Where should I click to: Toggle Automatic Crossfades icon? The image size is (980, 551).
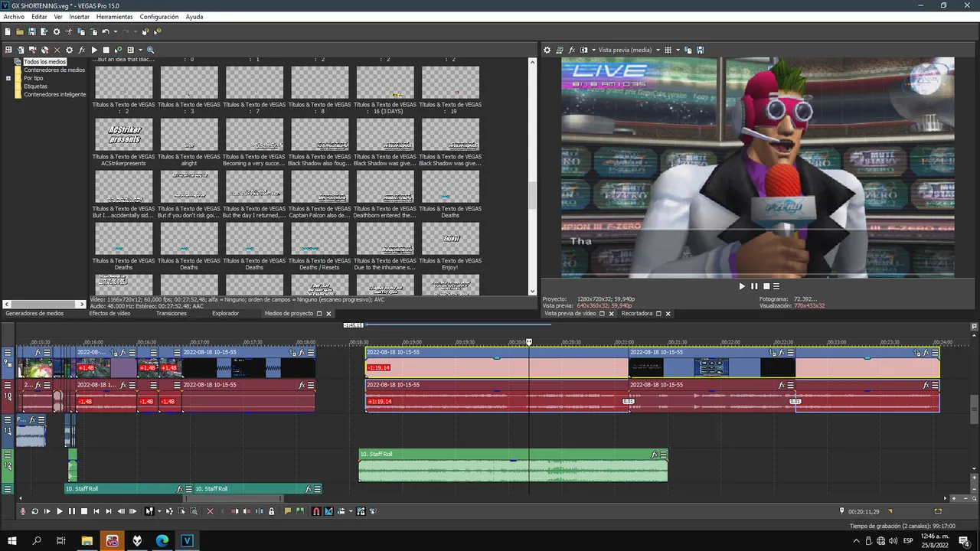click(x=328, y=511)
